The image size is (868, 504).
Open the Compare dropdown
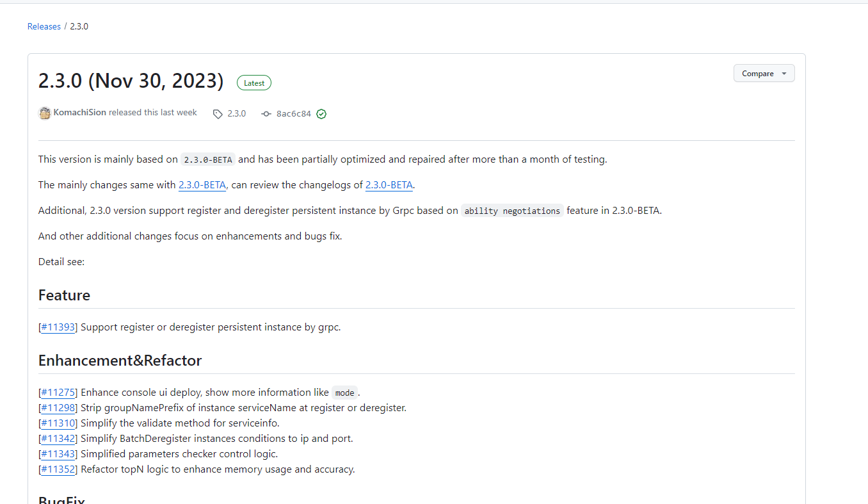pos(764,74)
